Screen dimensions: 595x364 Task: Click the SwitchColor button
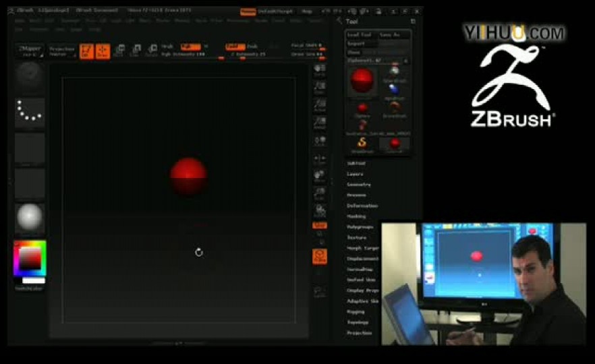coord(29,289)
